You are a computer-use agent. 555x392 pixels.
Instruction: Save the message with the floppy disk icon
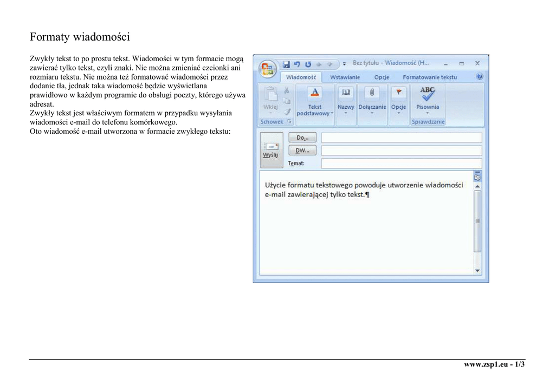[x=286, y=64]
